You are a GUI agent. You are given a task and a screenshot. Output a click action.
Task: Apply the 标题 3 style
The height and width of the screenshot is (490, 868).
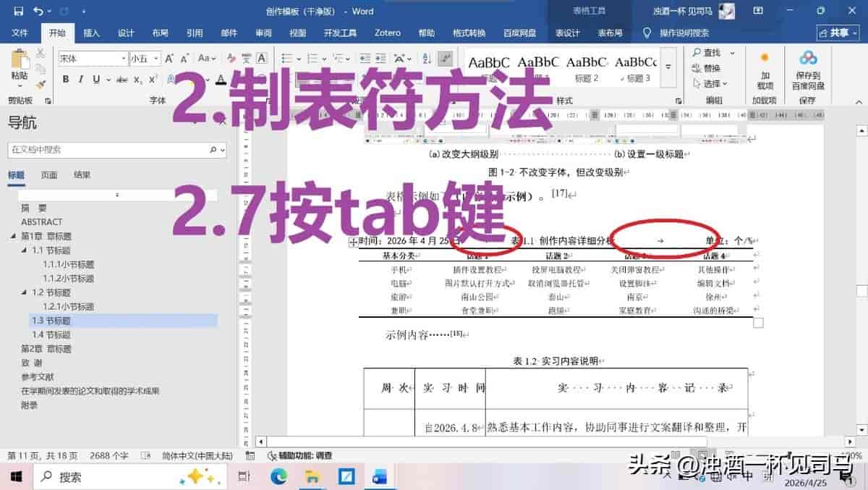coord(634,68)
